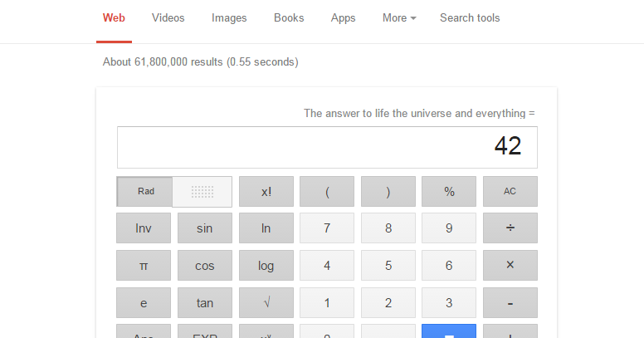This screenshot has width=644, height=338.
Task: Click the square root √ key
Action: coord(266,303)
